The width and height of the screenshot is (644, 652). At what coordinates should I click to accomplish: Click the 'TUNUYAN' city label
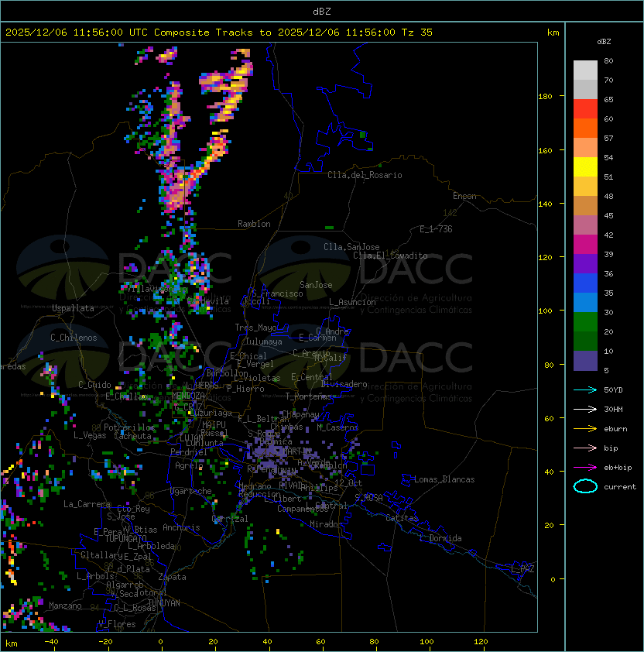tap(164, 603)
